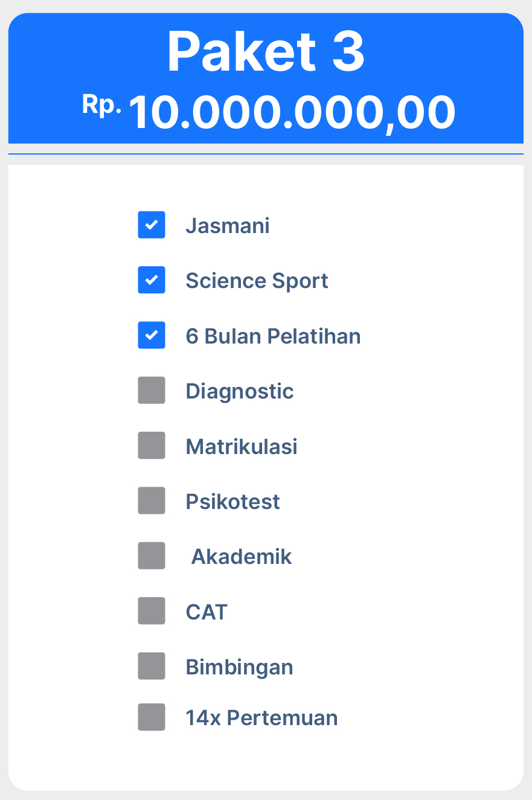Click the 14x Pertemuan label
This screenshot has height=800, width=532.
[261, 718]
